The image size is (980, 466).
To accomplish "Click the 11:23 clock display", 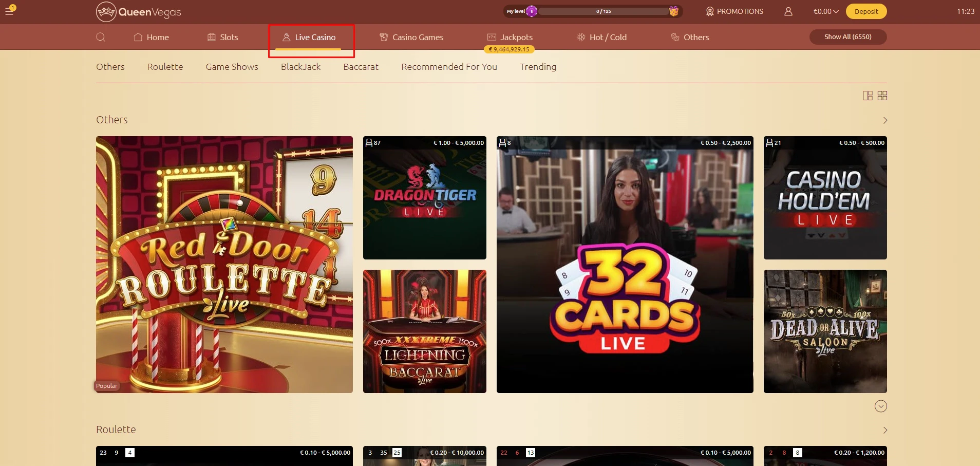I will coord(966,11).
